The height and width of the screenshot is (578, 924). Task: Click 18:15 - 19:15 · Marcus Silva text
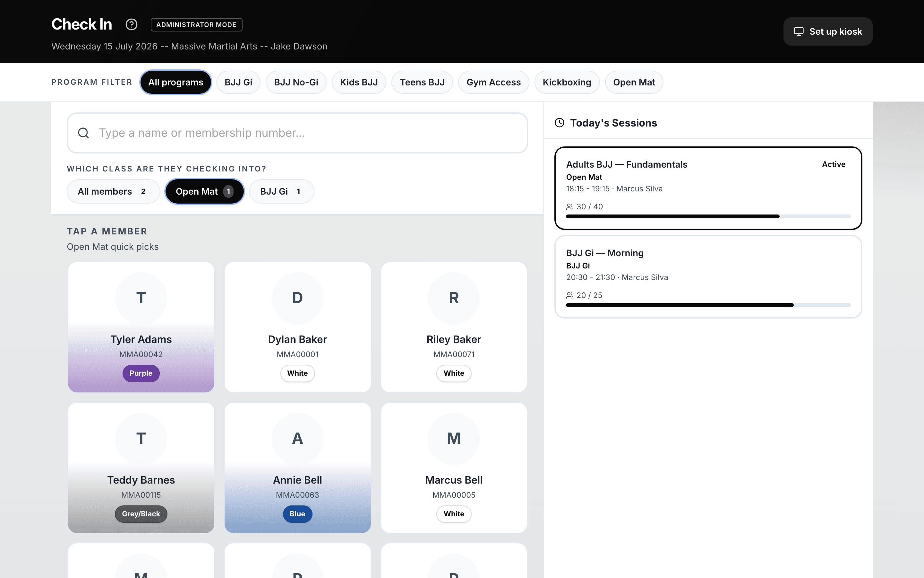click(x=614, y=189)
